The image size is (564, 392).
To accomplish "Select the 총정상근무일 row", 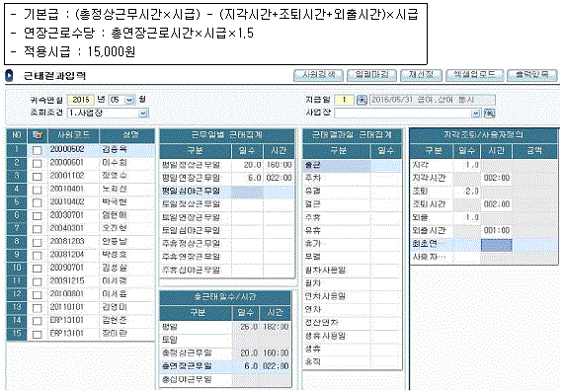I will (225, 353).
